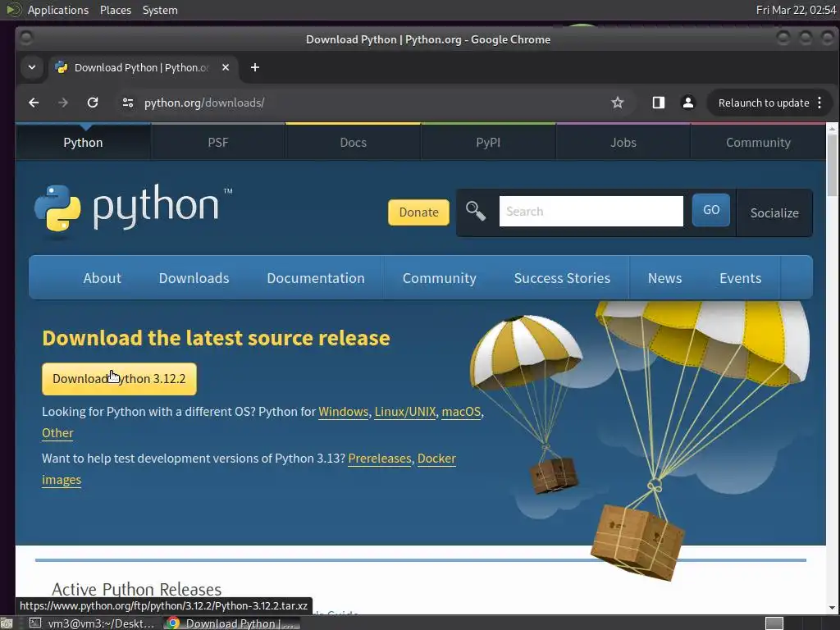This screenshot has height=630, width=840.
Task: Click the address bar URL
Action: (204, 103)
